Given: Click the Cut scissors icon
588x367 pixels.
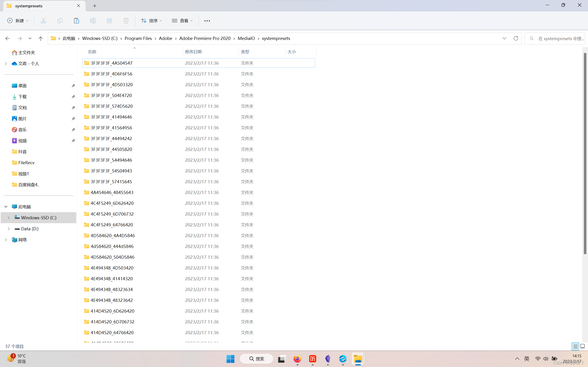Looking at the screenshot, I should point(43,21).
